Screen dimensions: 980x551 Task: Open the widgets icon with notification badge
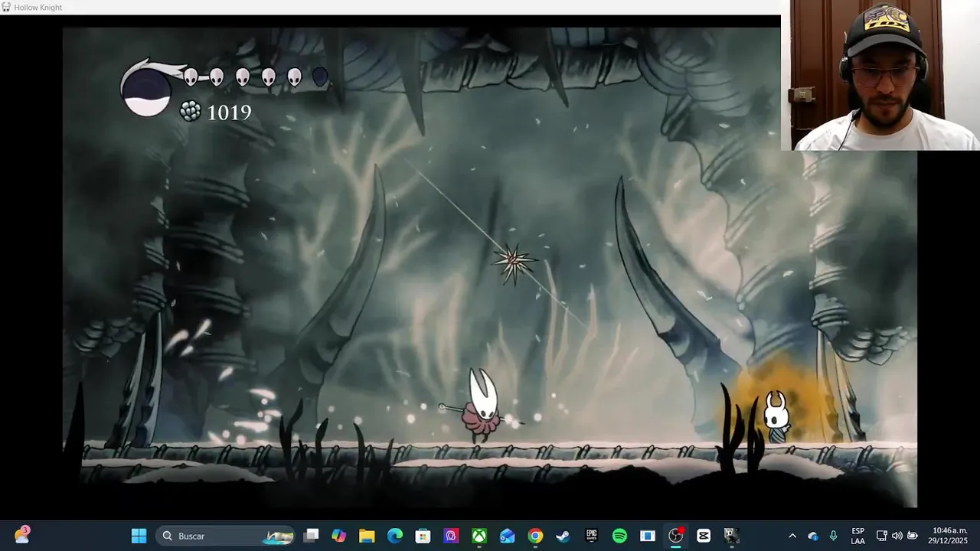pyautogui.click(x=21, y=535)
